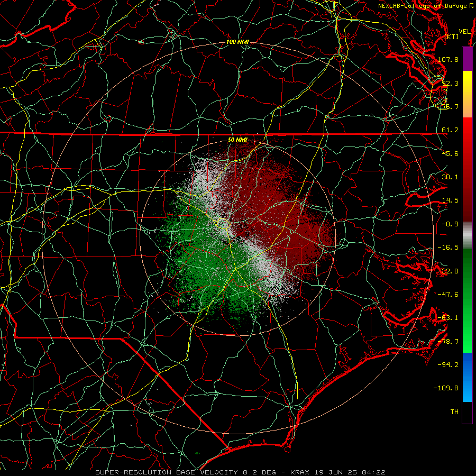
Task: Click the -47.6 legend value
Action: tap(448, 295)
